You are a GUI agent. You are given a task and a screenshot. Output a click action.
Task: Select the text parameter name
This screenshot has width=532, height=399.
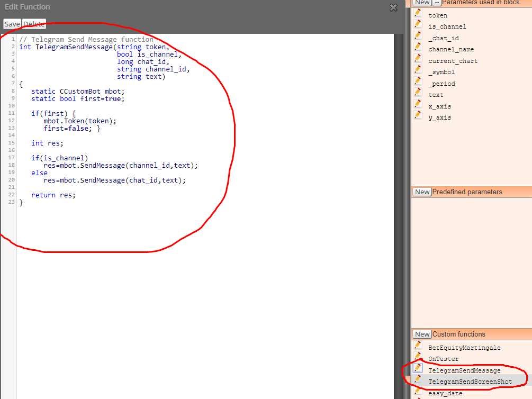pyautogui.click(x=436, y=95)
